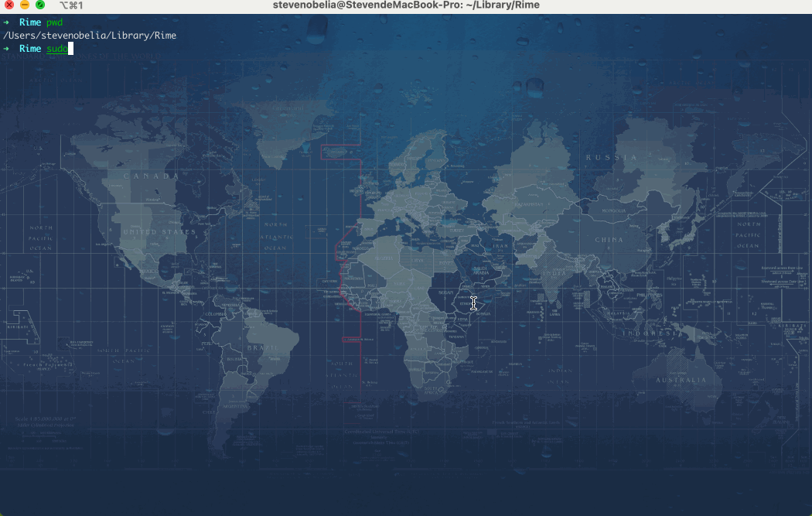Viewport: 812px width, 516px height.
Task: Click the CANADA label on the map background
Action: click(151, 176)
